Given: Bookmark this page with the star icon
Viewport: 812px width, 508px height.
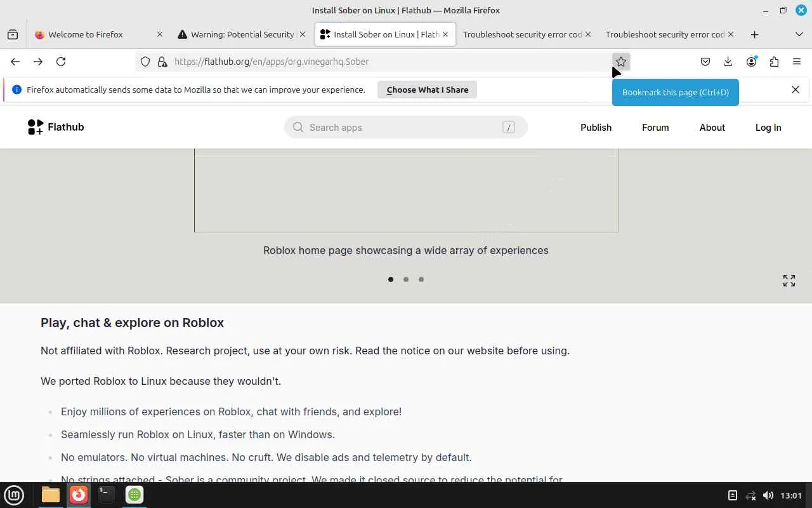Looking at the screenshot, I should [x=621, y=62].
